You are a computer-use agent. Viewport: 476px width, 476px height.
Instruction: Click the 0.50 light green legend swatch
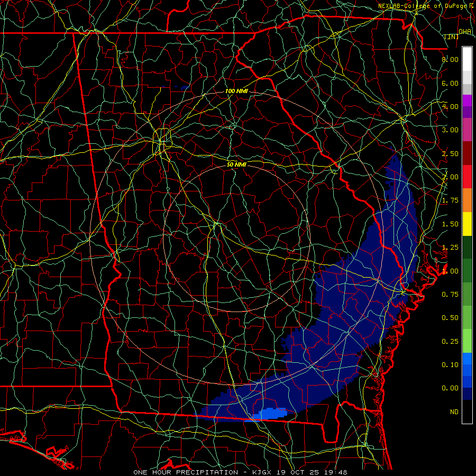(x=467, y=317)
